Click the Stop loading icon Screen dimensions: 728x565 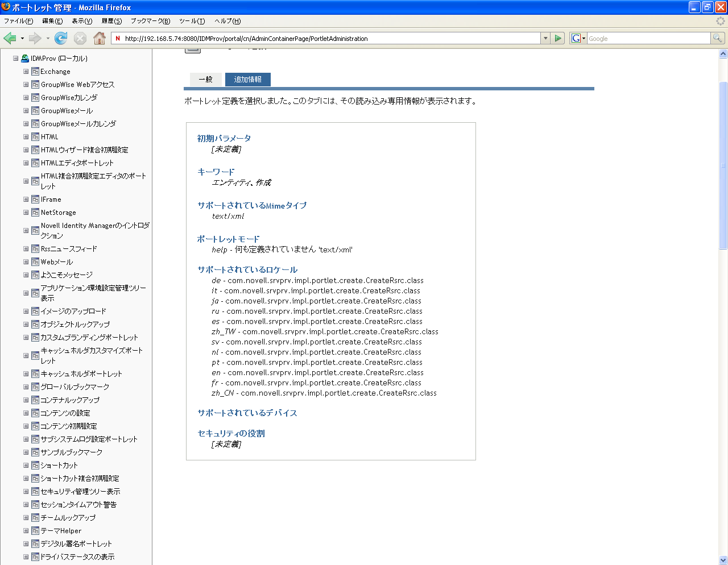tap(80, 38)
